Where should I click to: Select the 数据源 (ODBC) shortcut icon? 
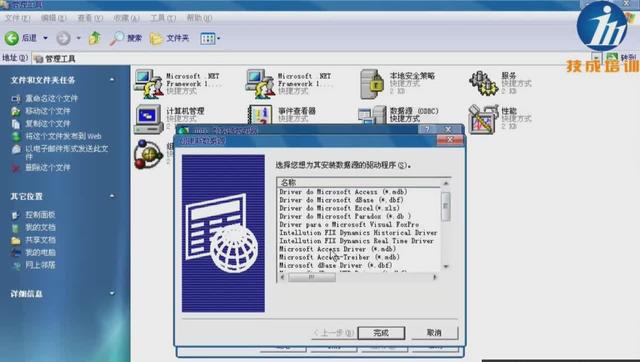coord(372,115)
